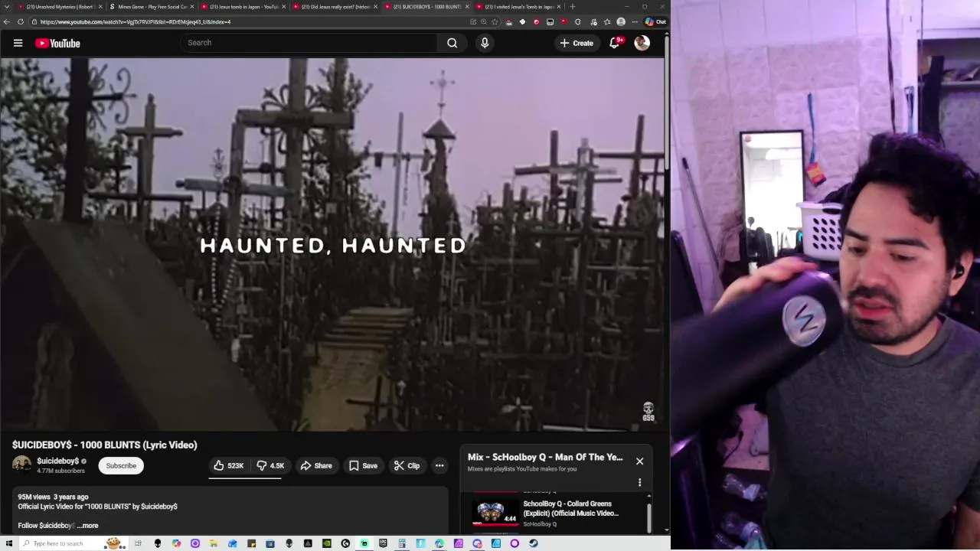
Task: Open the YouTube hamburger guide menu
Action: point(18,43)
